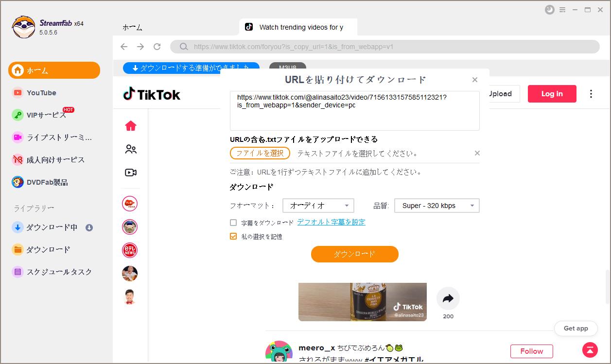Click the Get app button

[576, 329]
